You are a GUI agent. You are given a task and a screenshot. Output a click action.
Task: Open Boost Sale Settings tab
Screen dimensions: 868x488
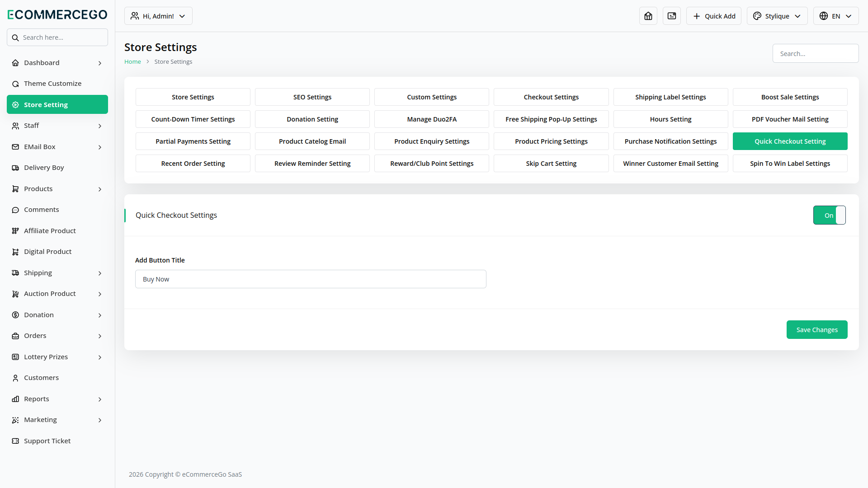[790, 97]
